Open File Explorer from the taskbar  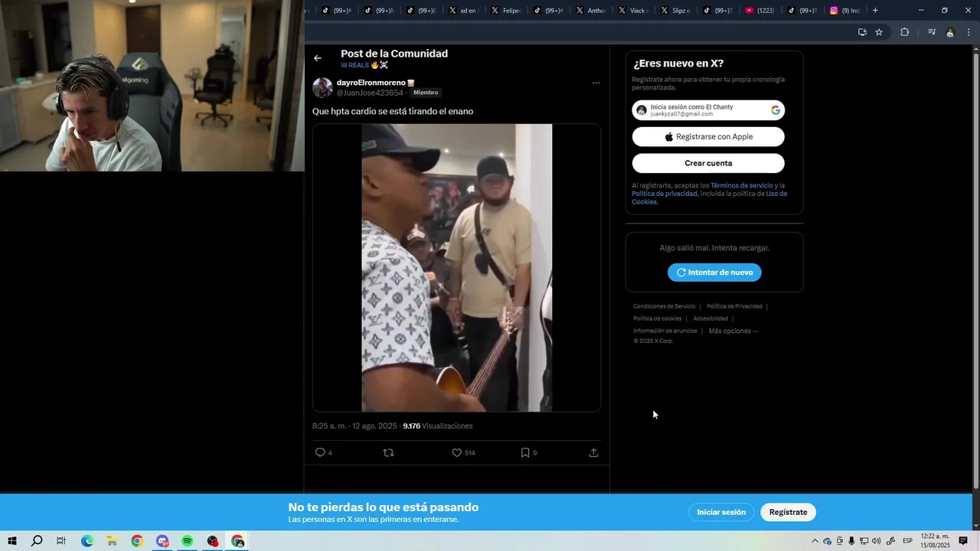tap(112, 541)
